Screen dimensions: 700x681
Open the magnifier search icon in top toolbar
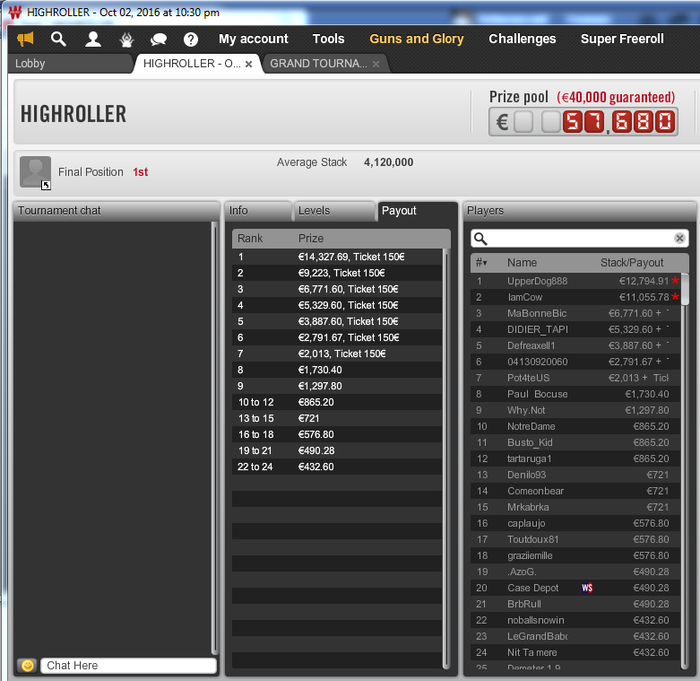point(58,39)
